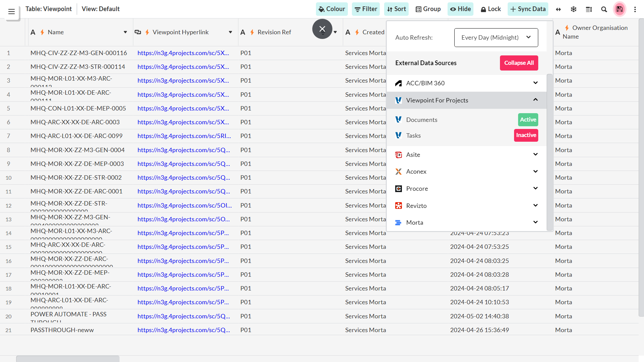Click the save icon in toolbar
The width and height of the screenshot is (644, 362).
pos(619,9)
